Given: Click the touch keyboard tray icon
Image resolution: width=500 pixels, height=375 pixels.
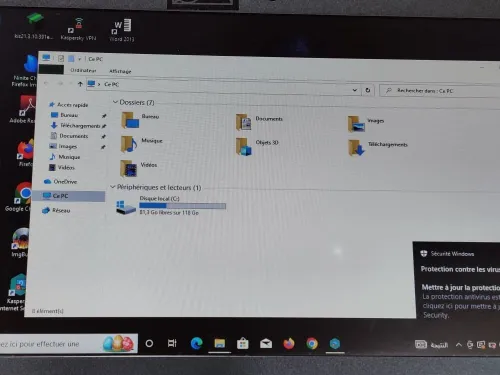Looking at the screenshot, I should click(421, 344).
